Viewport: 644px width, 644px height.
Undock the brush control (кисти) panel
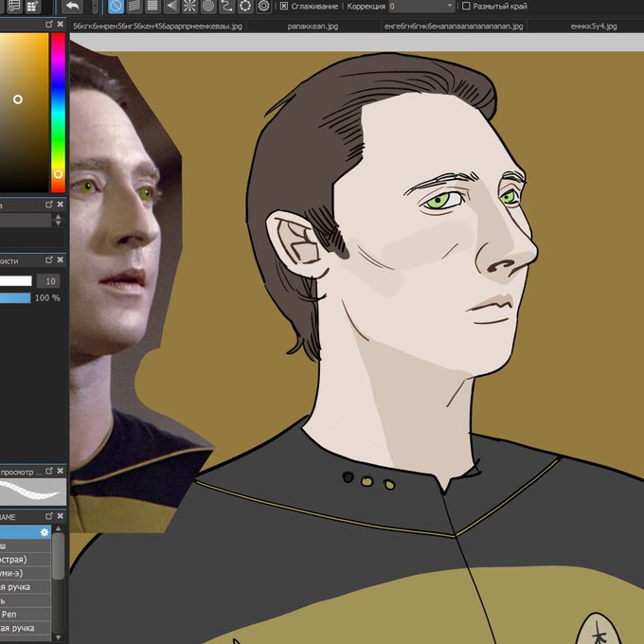[x=49, y=259]
